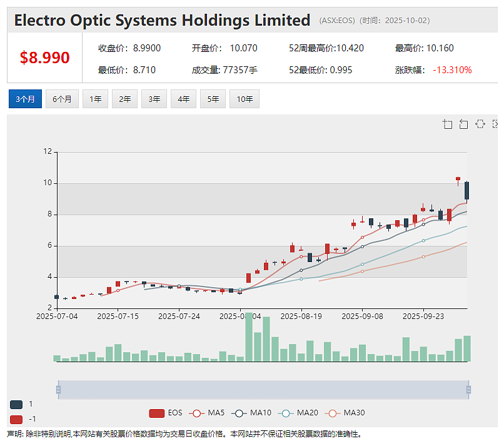Click the y-axis label 12
Viewport: 504px width, 446px height.
point(48,151)
